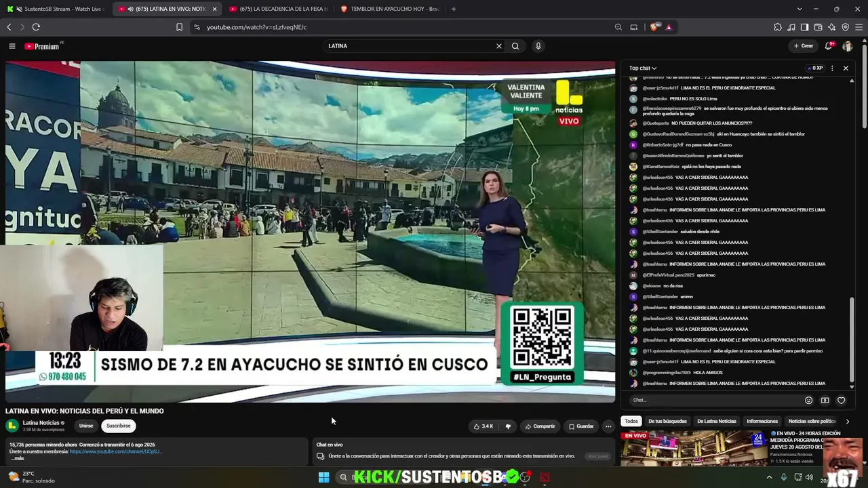Click the Suscribirse button
The width and height of the screenshot is (868, 488).
[x=118, y=426]
